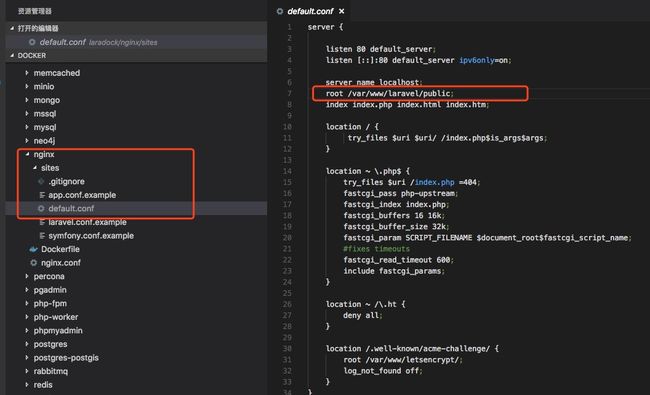The width and height of the screenshot is (650, 395).
Task: Expand the mssql folder arrow
Action: click(x=27, y=113)
